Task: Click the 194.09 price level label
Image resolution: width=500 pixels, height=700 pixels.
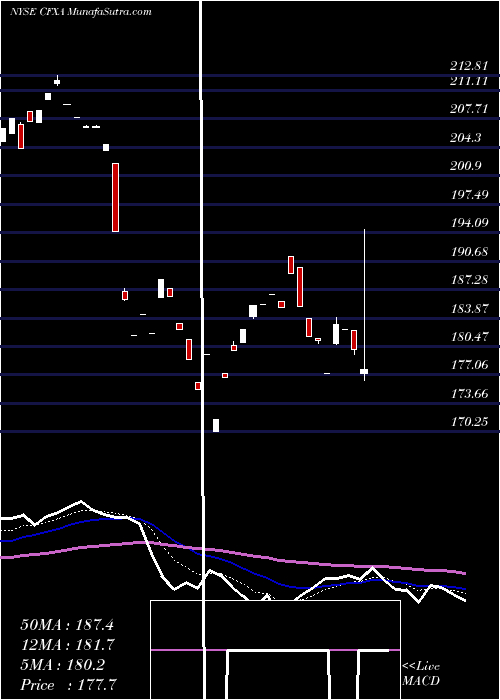Action: tap(469, 222)
